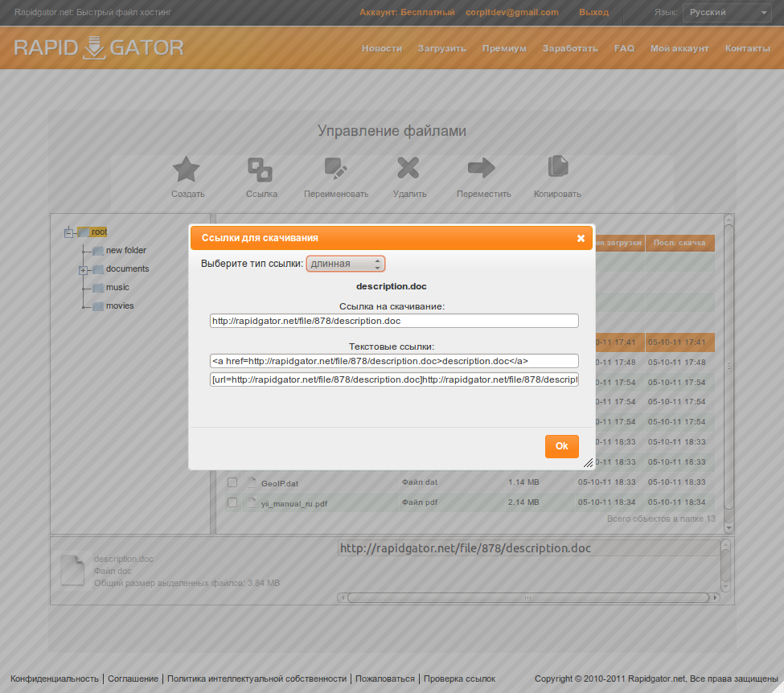Click the music folder icon
784x693 pixels.
tap(98, 288)
